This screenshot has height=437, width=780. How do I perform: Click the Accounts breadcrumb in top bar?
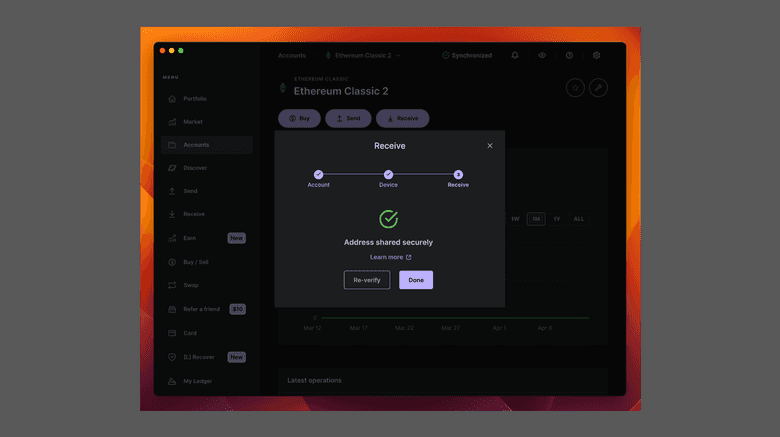(x=292, y=56)
